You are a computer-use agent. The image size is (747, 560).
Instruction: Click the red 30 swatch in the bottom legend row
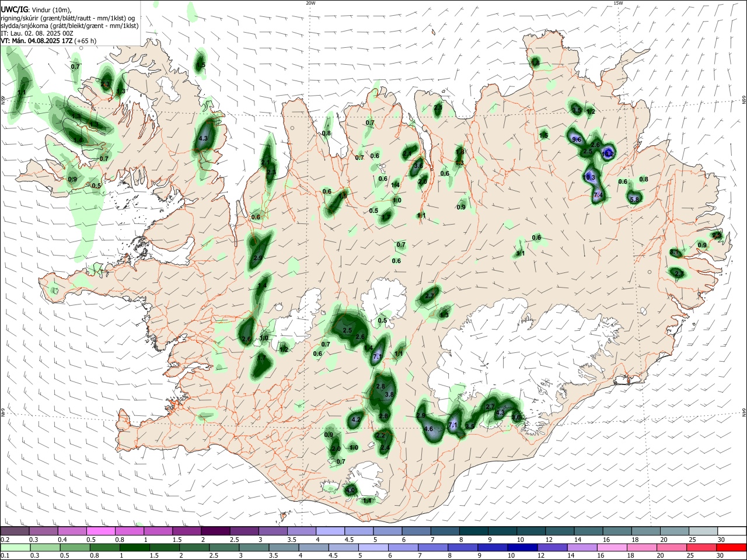tap(731, 548)
